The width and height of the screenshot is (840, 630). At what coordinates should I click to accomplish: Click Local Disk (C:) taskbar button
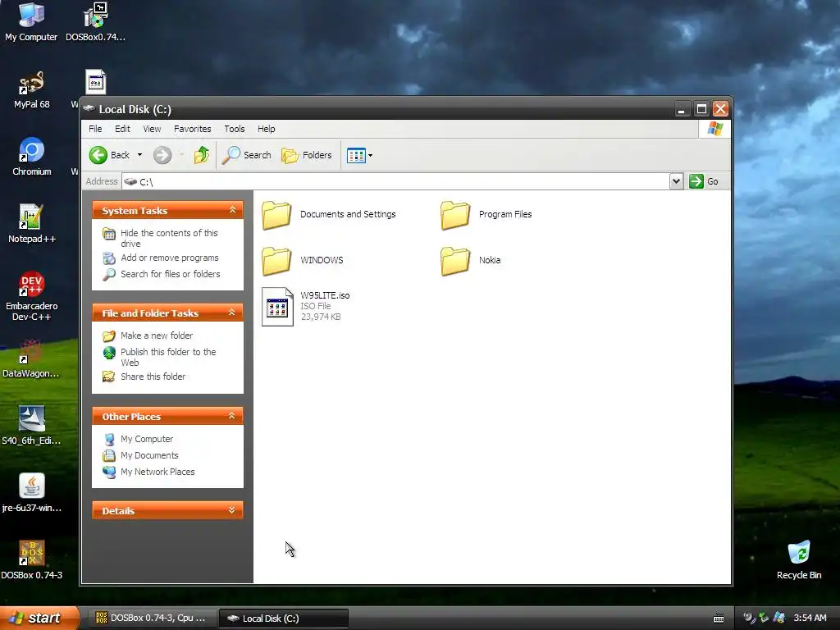pyautogui.click(x=283, y=619)
